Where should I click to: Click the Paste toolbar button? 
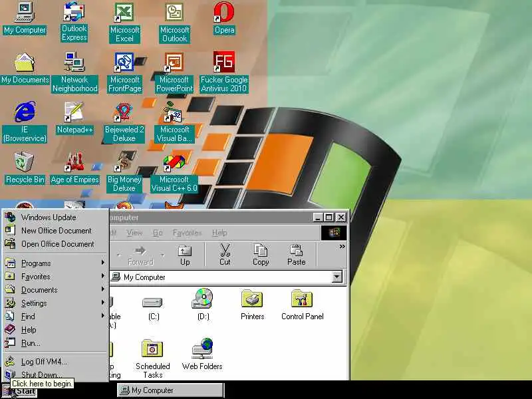pyautogui.click(x=296, y=255)
